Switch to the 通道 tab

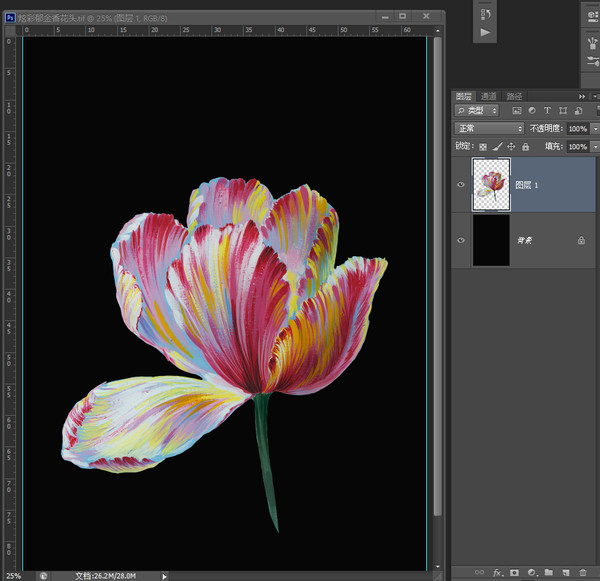click(x=488, y=96)
